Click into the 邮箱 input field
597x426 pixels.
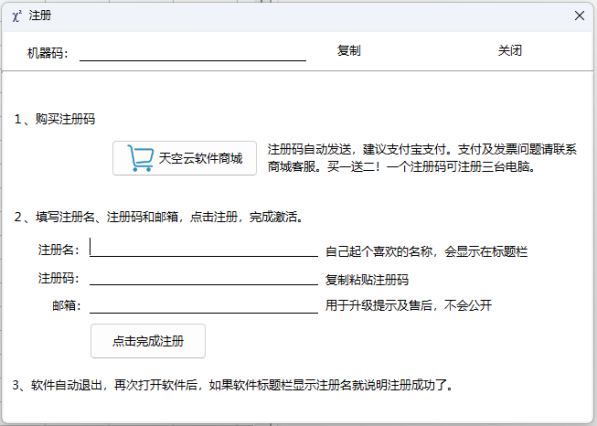[204, 305]
